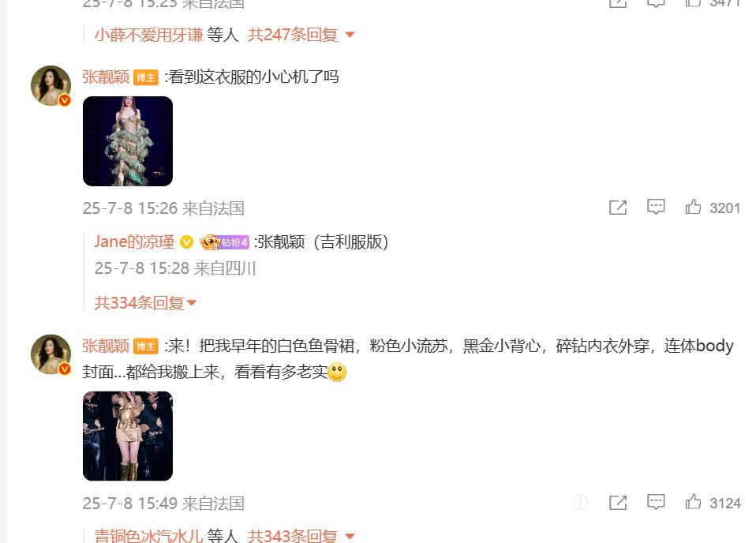756x543 pixels.
Task: Expand the 共334条回复 replies
Action: point(145,303)
